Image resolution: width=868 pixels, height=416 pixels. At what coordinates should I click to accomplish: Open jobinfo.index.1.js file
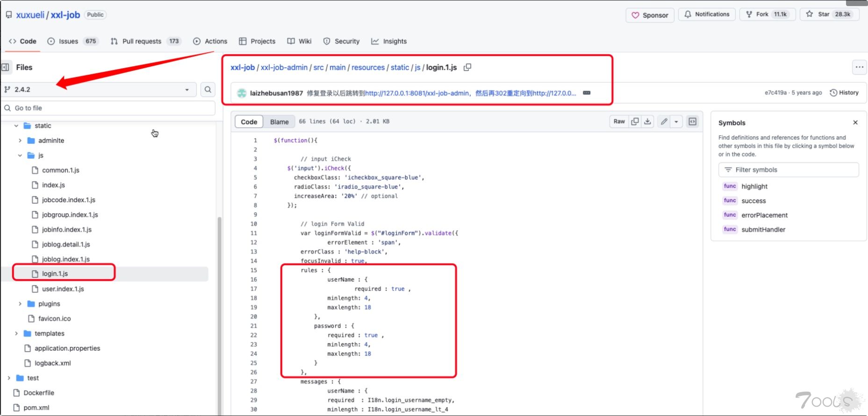pyautogui.click(x=67, y=230)
